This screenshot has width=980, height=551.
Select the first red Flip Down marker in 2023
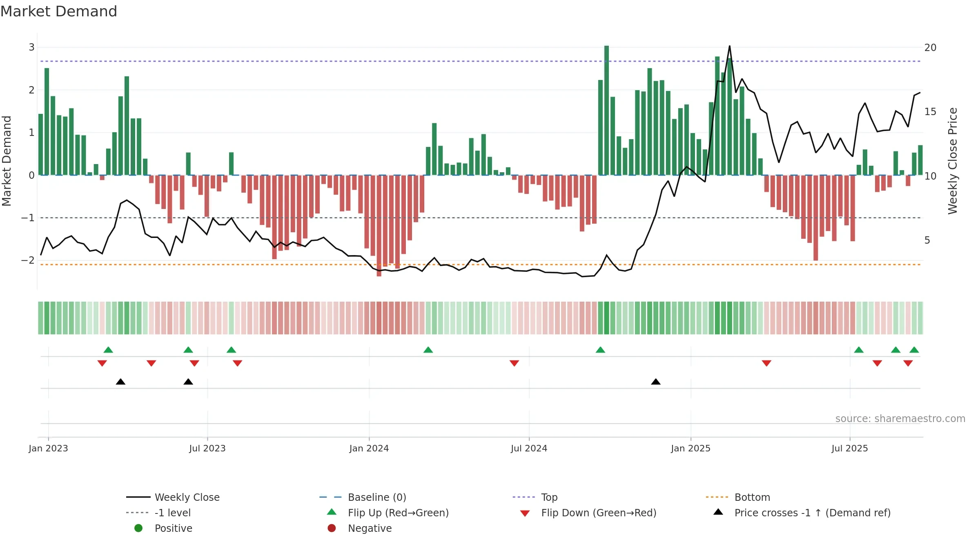point(102,363)
